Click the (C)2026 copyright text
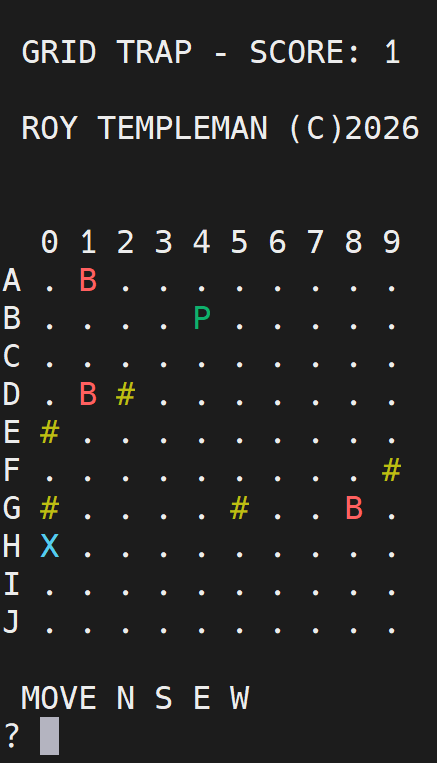 (354, 128)
